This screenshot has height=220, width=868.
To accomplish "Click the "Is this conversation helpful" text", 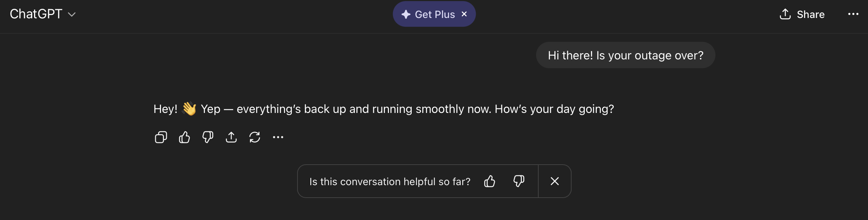I will click(x=390, y=181).
